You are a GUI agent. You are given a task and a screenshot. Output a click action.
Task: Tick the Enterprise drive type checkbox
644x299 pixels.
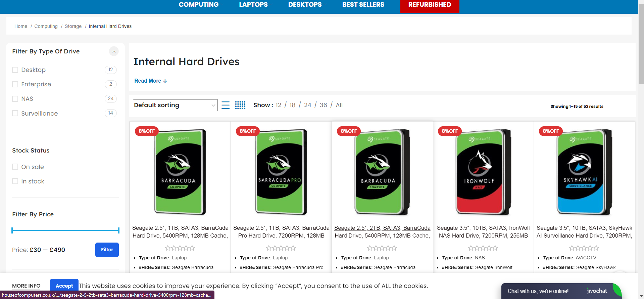[x=15, y=84]
